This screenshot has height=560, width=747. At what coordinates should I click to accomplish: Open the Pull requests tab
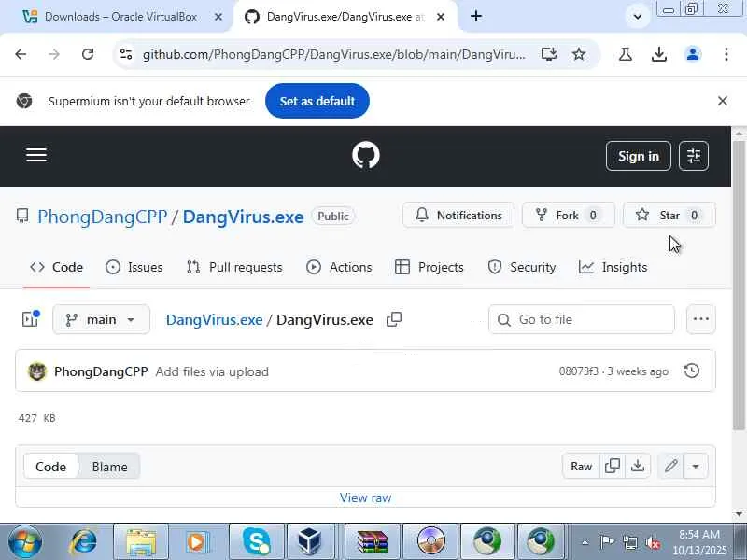coord(234,267)
